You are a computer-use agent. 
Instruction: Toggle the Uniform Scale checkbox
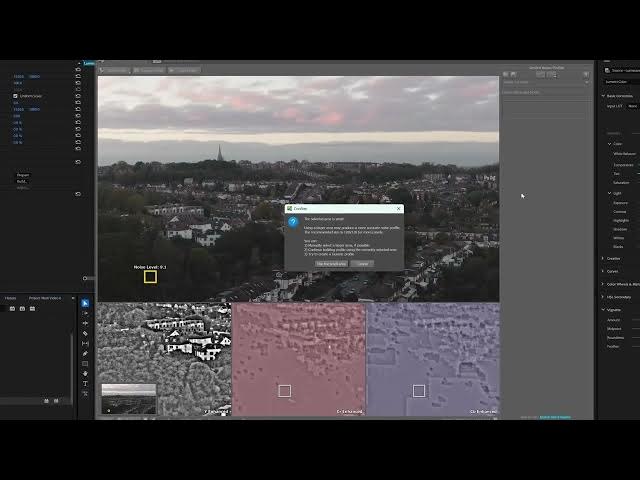pyautogui.click(x=15, y=96)
